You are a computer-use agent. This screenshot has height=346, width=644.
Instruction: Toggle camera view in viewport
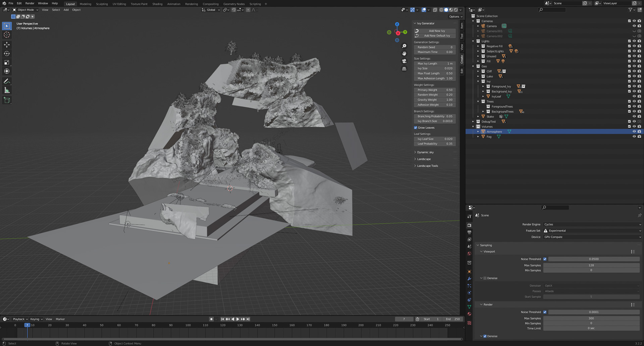(x=404, y=61)
